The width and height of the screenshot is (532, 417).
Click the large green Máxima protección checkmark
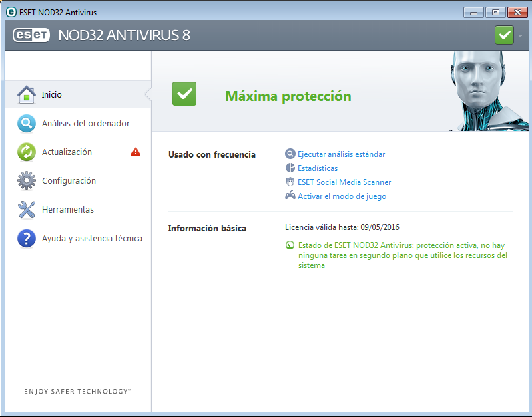point(184,94)
